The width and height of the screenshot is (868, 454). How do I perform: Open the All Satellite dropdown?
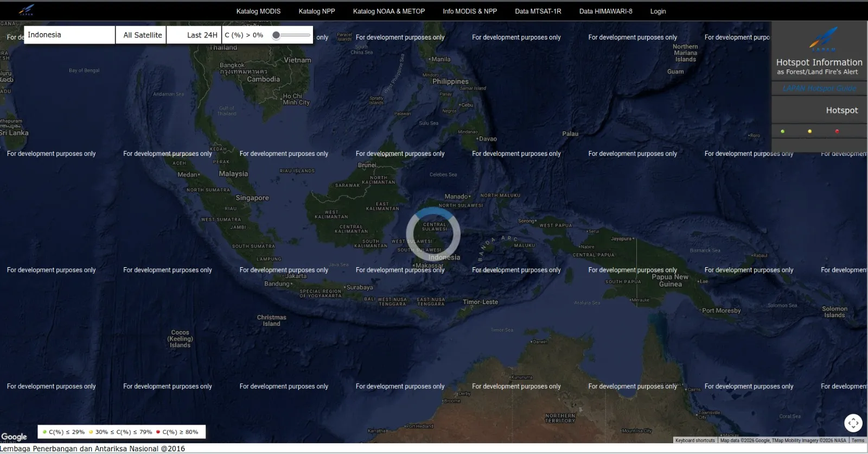point(141,35)
